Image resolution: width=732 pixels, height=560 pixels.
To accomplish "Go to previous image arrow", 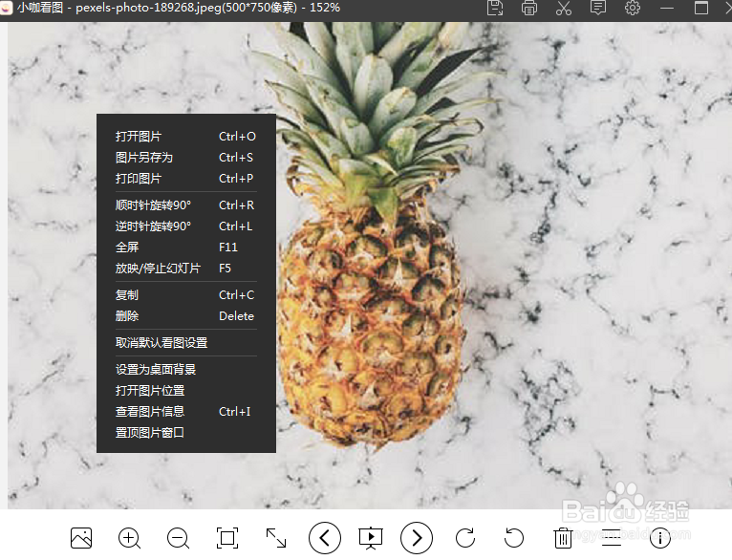I will [325, 538].
